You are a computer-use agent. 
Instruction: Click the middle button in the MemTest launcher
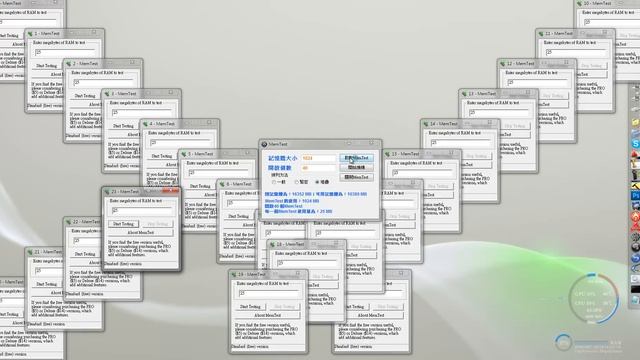(x=356, y=167)
